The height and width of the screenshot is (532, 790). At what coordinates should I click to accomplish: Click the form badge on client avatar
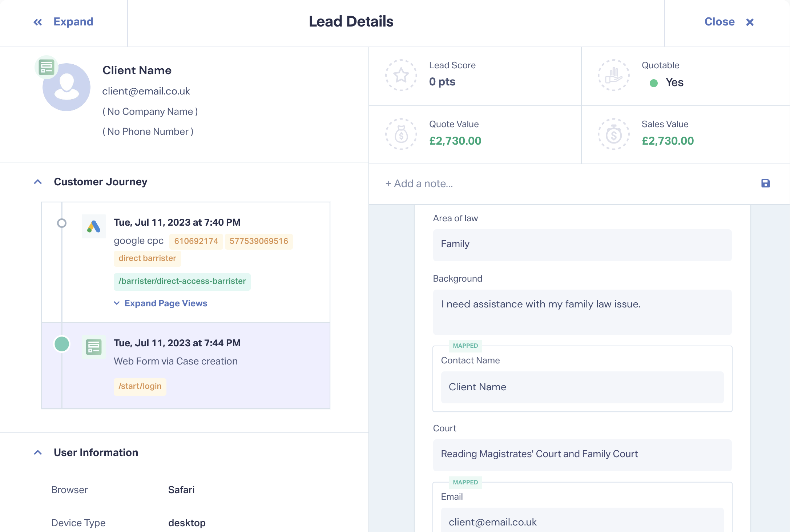pyautogui.click(x=47, y=67)
